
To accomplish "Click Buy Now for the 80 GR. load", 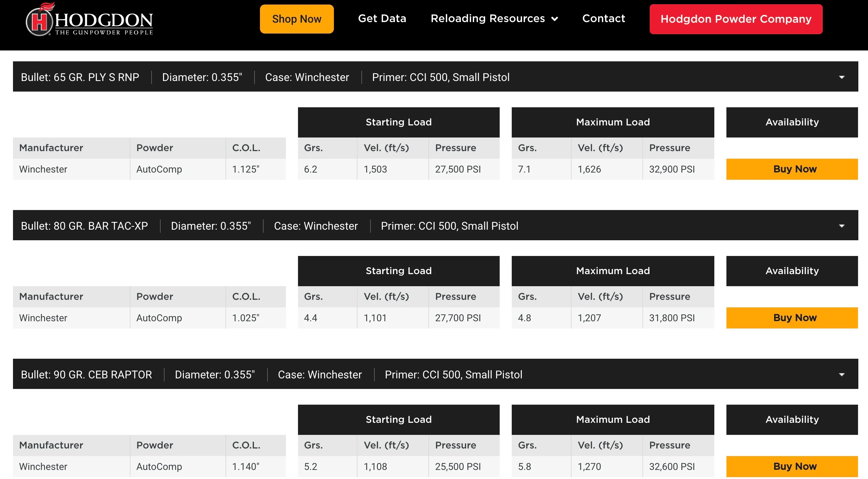I will tap(792, 318).
